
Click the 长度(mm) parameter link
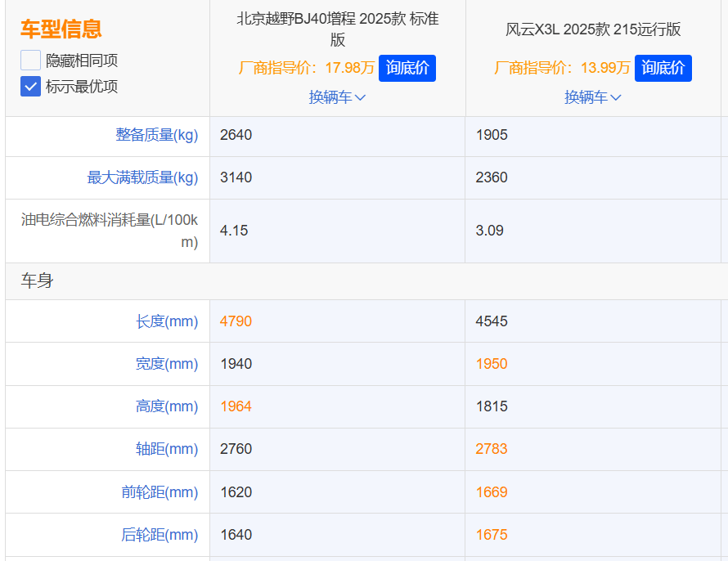pyautogui.click(x=167, y=321)
